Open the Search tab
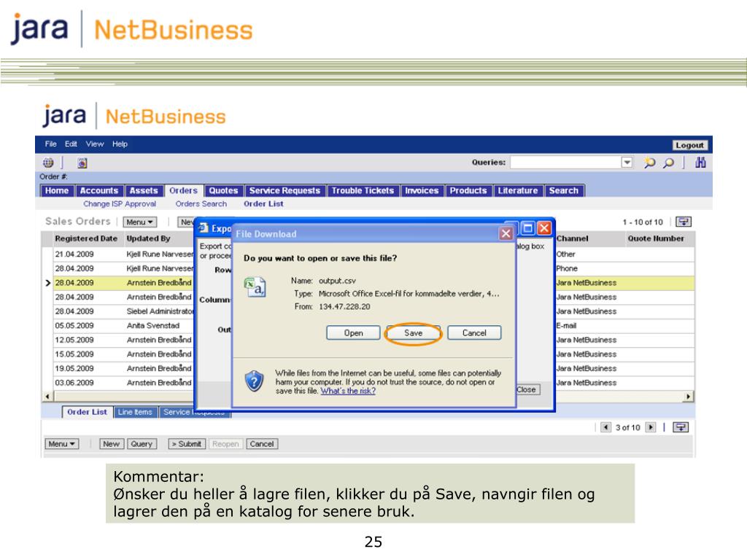Image resolution: width=747 pixels, height=560 pixels. click(x=564, y=190)
